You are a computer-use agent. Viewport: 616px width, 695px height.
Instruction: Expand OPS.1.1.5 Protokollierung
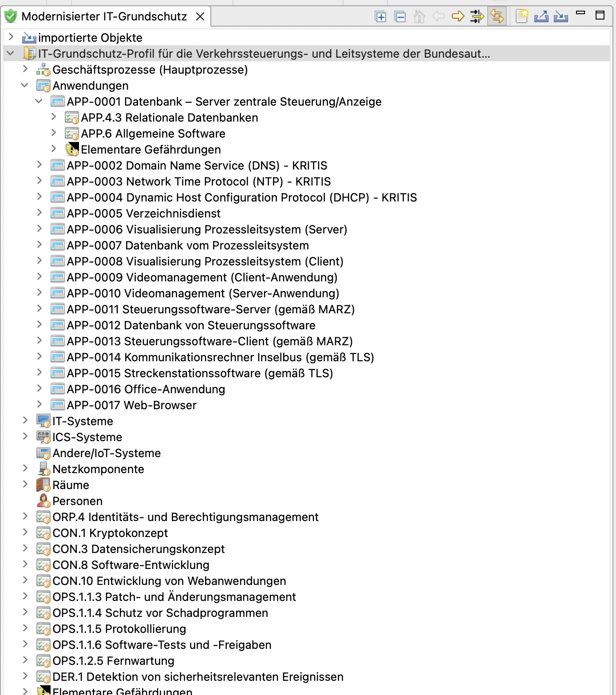click(x=25, y=628)
